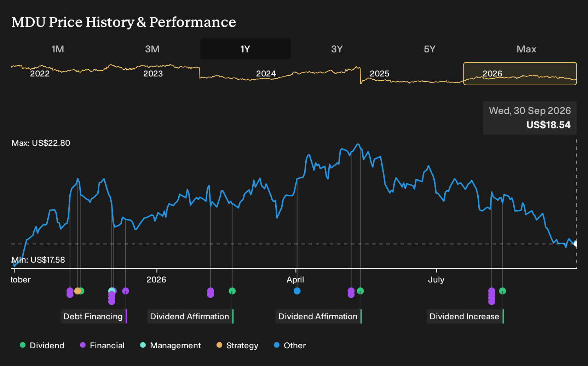The width and height of the screenshot is (588, 366).
Task: Click the Min: US$17.58 label
Action: (x=38, y=260)
